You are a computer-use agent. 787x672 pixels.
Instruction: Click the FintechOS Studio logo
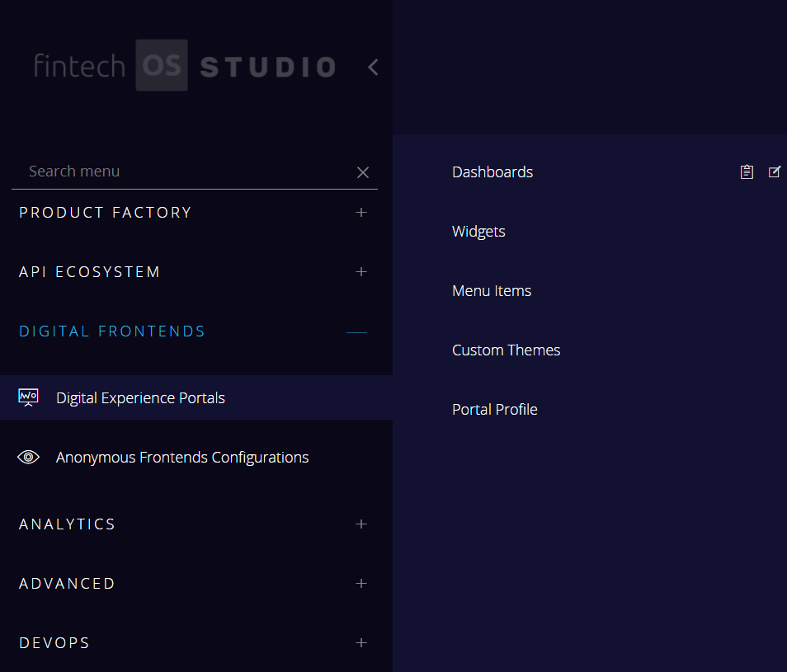click(x=184, y=66)
